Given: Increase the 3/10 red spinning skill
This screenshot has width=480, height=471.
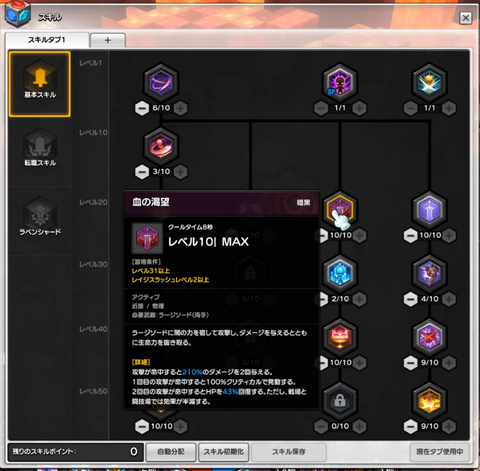Looking at the screenshot, I should (180, 172).
